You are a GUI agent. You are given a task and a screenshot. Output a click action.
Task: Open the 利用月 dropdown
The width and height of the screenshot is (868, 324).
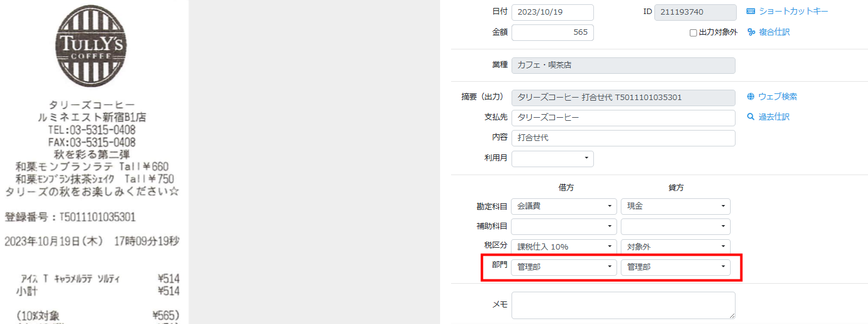click(552, 159)
